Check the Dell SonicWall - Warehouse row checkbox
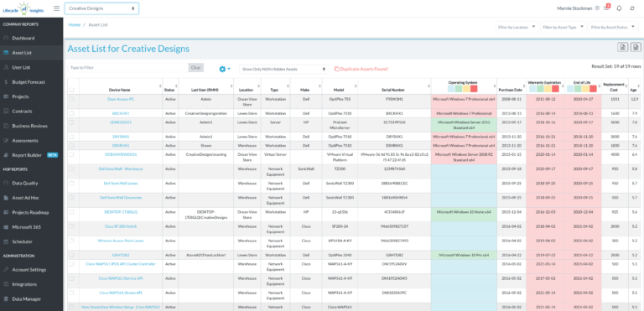The width and height of the screenshot is (644, 311). point(72,168)
